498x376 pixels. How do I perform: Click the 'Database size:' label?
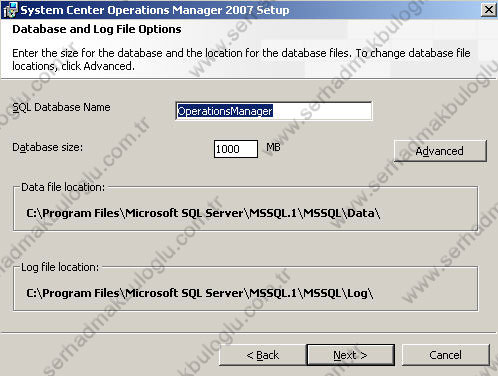pos(48,147)
